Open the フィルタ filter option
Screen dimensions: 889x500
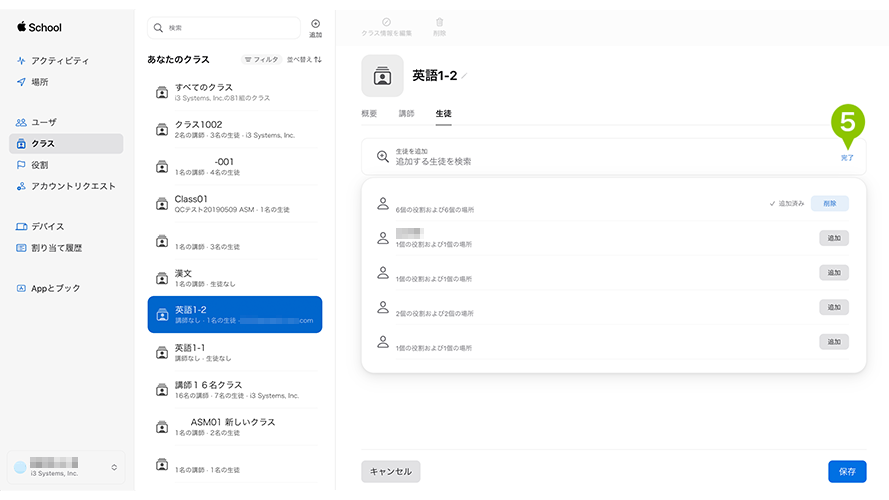pyautogui.click(x=261, y=60)
